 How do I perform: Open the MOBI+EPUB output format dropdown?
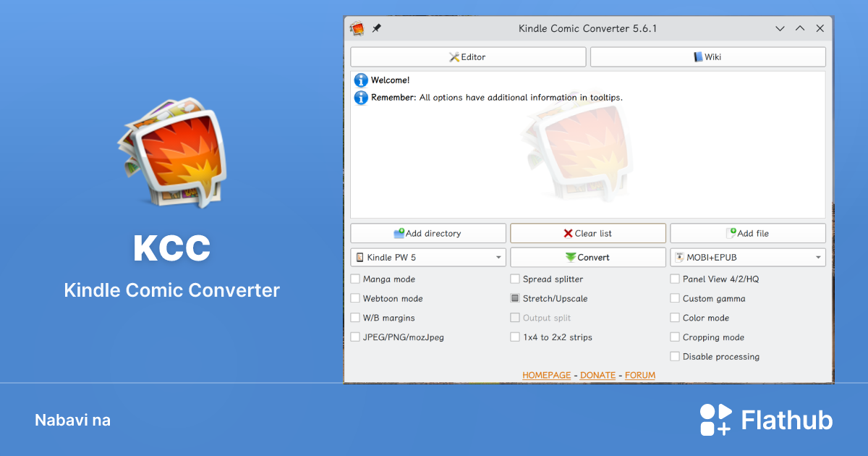pyautogui.click(x=818, y=257)
